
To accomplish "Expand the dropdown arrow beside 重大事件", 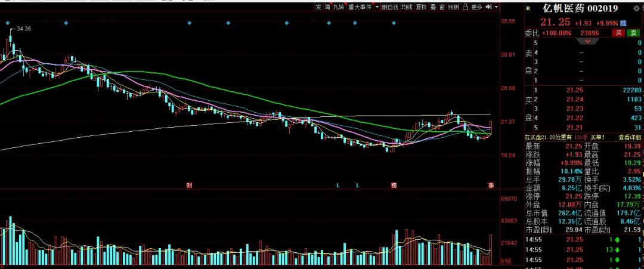I will (x=377, y=7).
